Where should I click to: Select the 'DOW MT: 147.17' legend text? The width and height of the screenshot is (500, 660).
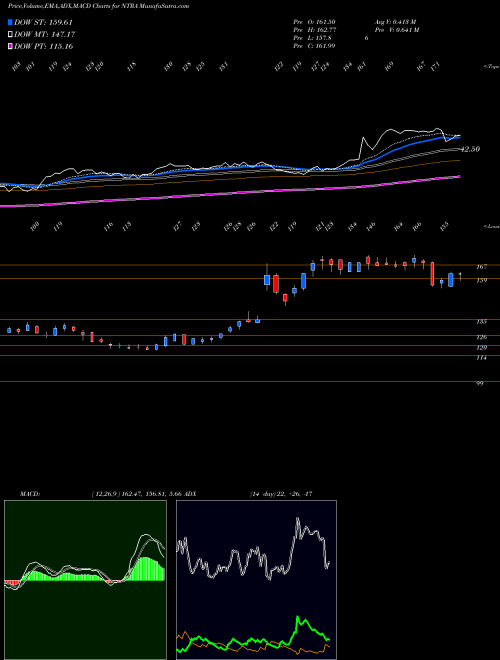click(45, 35)
